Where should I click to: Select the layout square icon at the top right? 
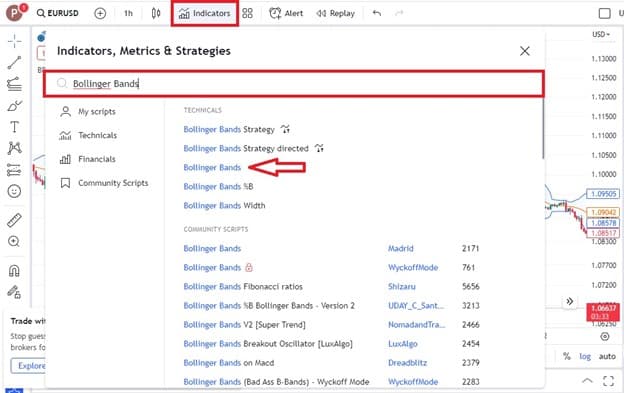tap(604, 13)
